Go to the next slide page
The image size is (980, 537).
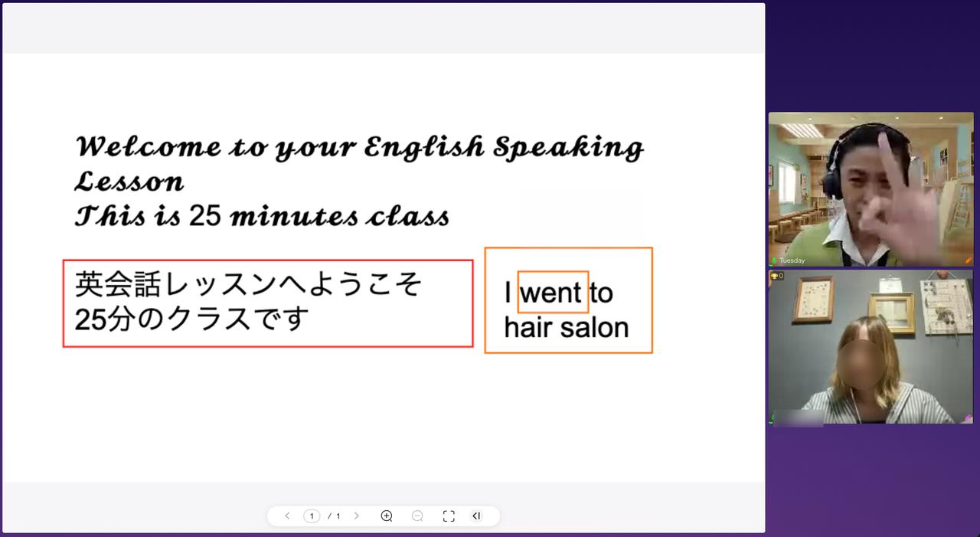(x=356, y=516)
